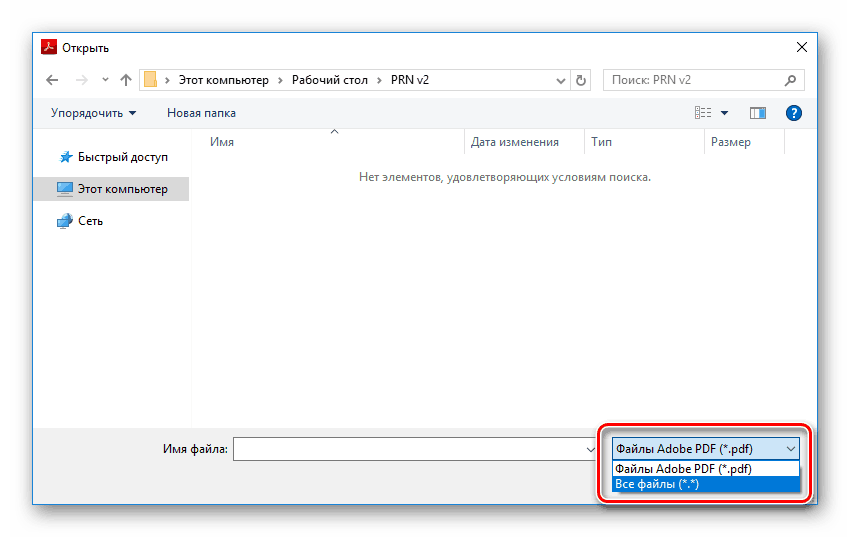This screenshot has width=850, height=537.
Task: Open the 'Упорядочить' menu
Action: [x=93, y=113]
